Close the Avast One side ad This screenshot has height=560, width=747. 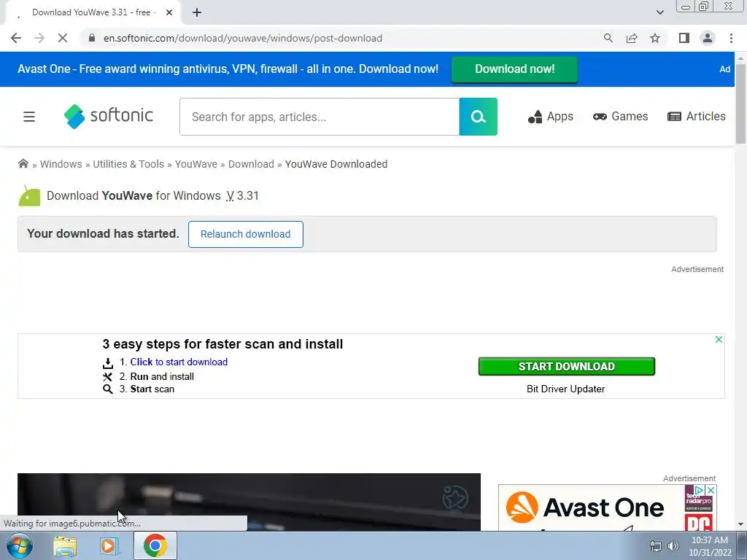tap(711, 490)
